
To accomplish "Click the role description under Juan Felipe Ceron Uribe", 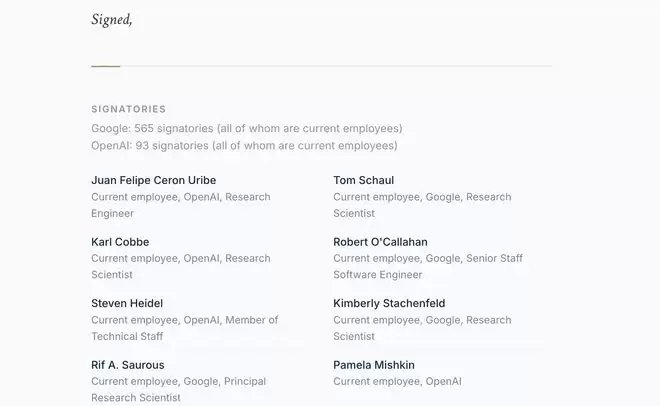I will [180, 205].
